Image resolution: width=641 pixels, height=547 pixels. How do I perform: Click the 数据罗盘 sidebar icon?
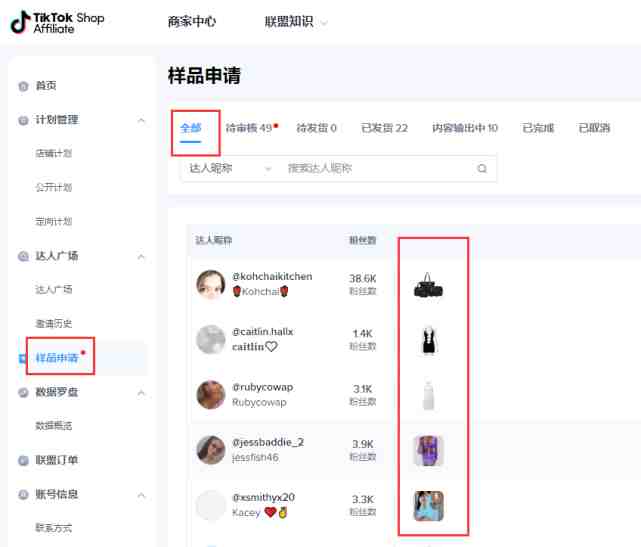click(23, 392)
